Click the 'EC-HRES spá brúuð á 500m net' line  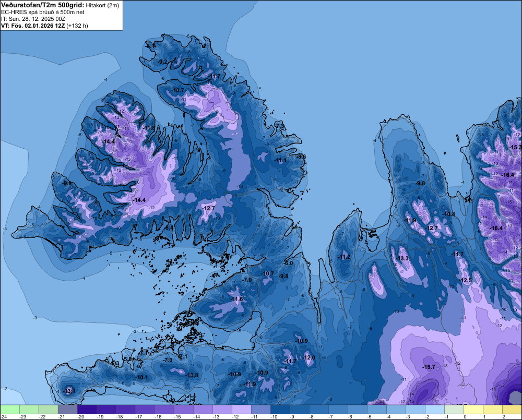click(43, 12)
